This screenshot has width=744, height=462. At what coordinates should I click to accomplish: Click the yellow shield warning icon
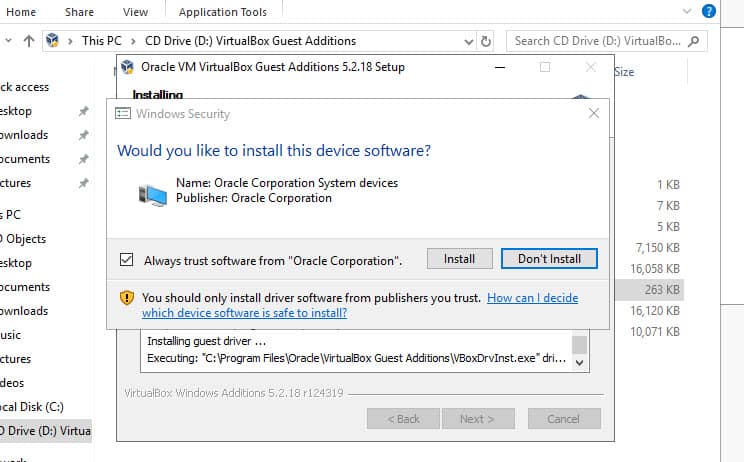click(x=127, y=297)
